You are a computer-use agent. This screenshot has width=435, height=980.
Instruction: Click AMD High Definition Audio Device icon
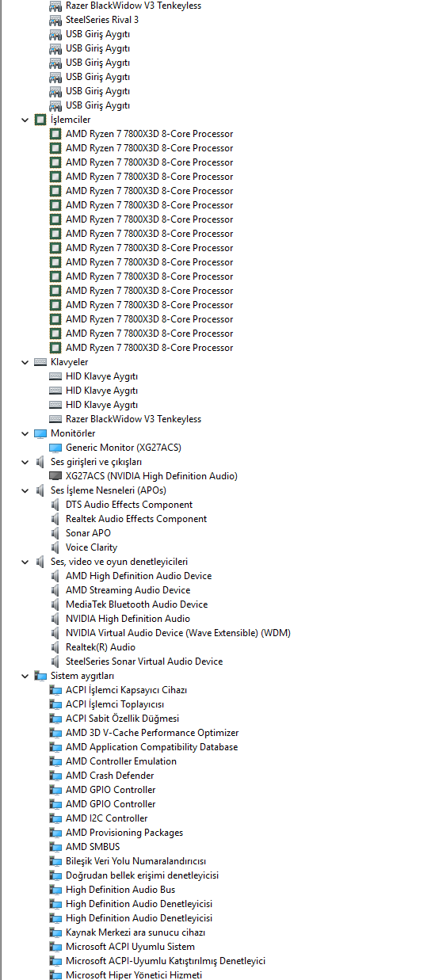55,576
